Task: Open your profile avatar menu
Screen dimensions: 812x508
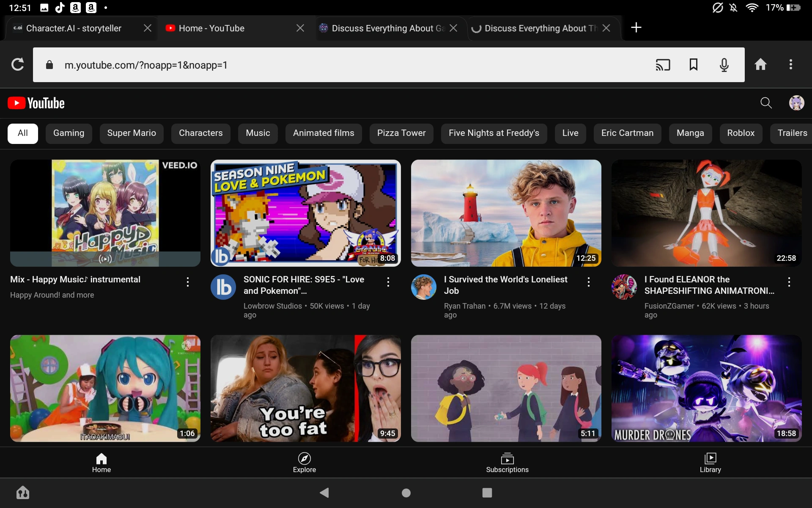Action: [797, 103]
